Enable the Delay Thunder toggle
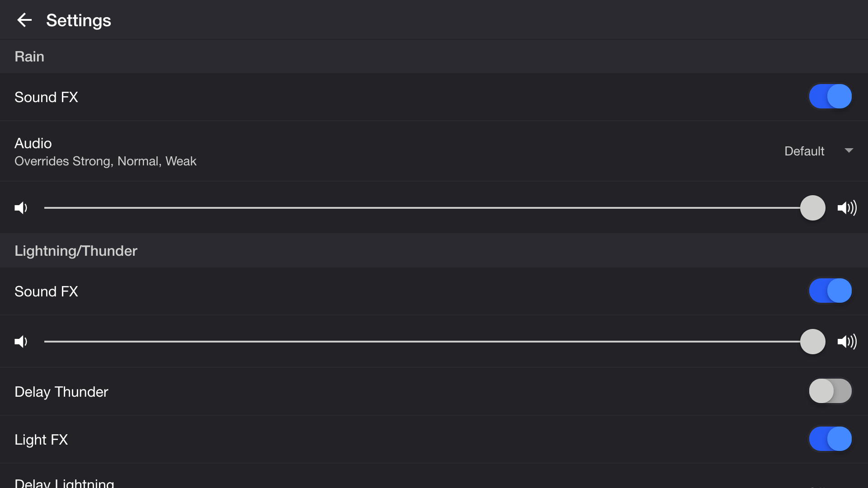Screen dimensions: 868x488 830,391
